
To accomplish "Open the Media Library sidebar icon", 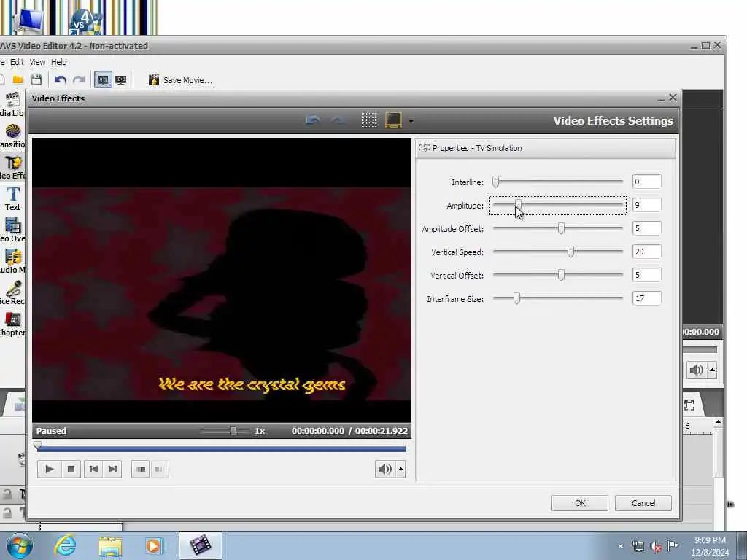I will (x=12, y=104).
